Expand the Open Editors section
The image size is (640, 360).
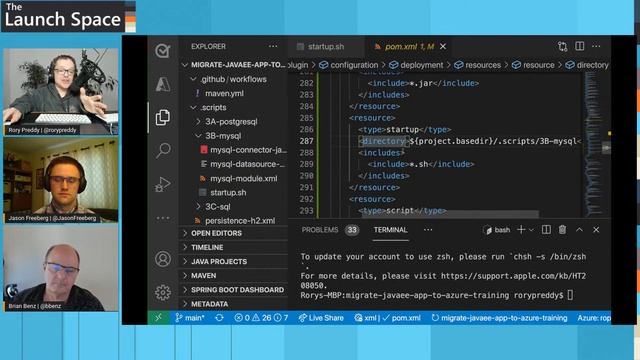click(234, 233)
